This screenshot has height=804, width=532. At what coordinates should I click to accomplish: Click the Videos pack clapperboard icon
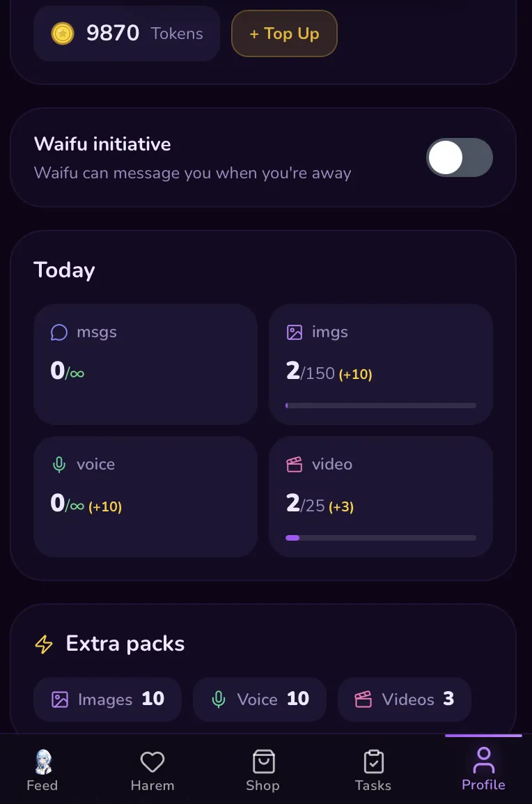(x=363, y=699)
